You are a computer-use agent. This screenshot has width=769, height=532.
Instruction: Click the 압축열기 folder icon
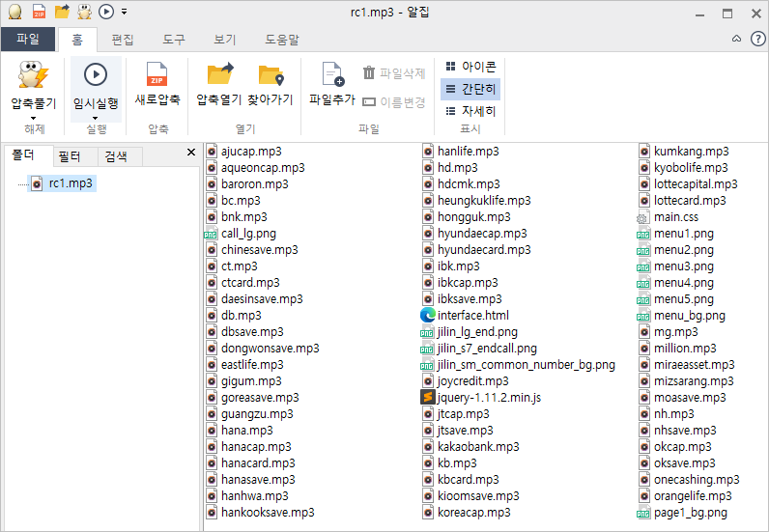pos(220,74)
